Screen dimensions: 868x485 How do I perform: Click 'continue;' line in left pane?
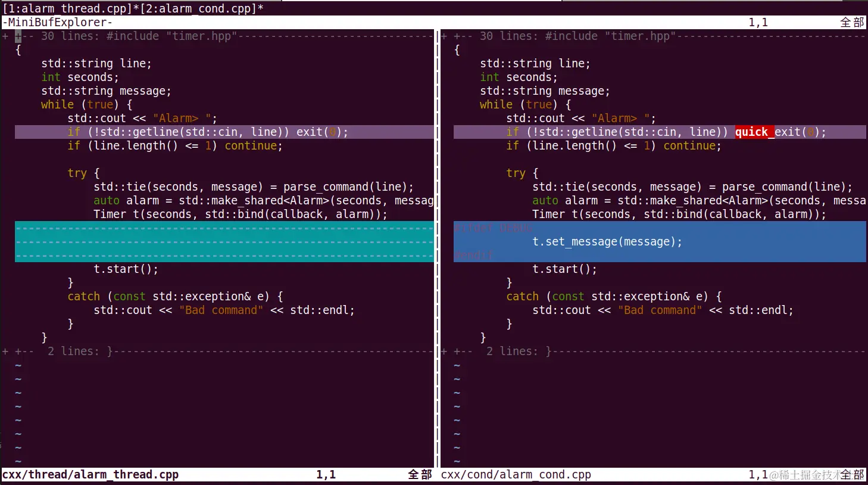pos(175,145)
